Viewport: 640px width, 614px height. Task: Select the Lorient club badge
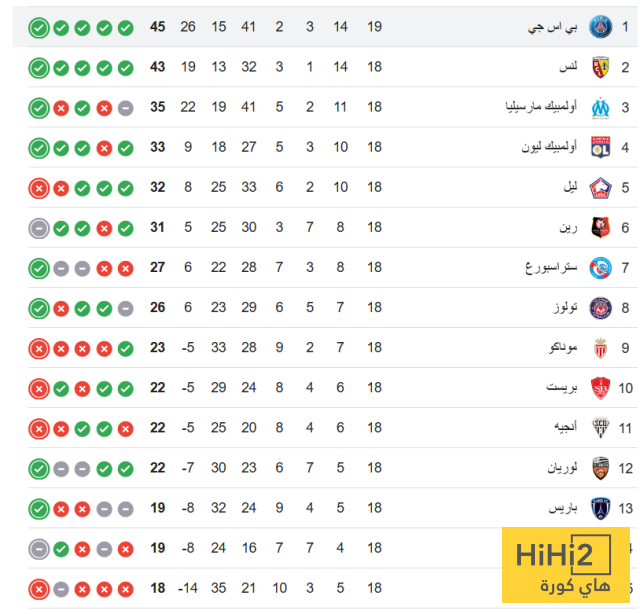click(601, 468)
